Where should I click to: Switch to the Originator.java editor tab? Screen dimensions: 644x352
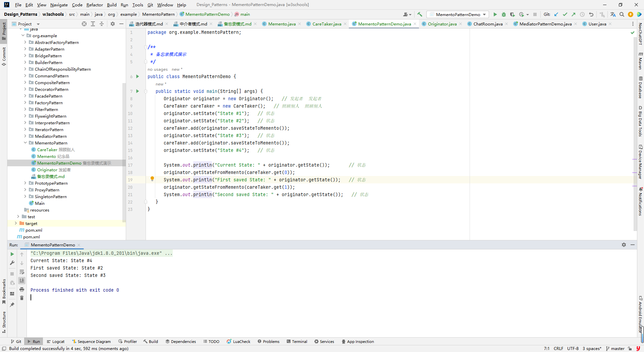pos(442,24)
